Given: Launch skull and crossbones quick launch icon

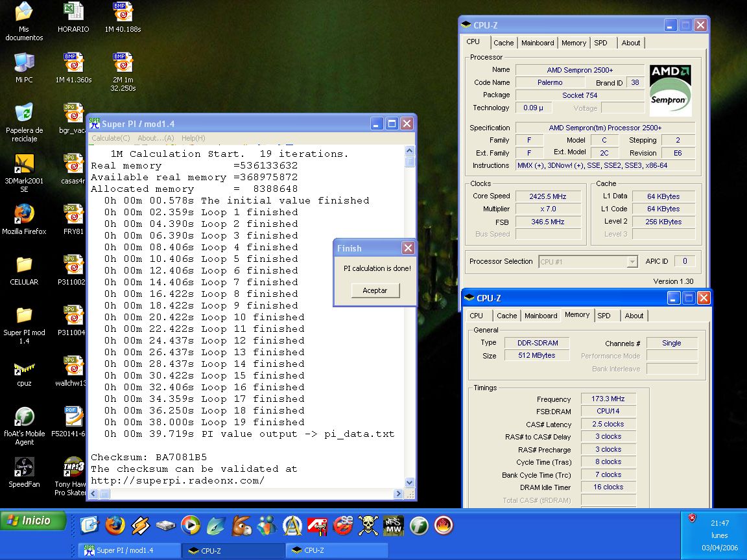Looking at the screenshot, I should [x=368, y=526].
